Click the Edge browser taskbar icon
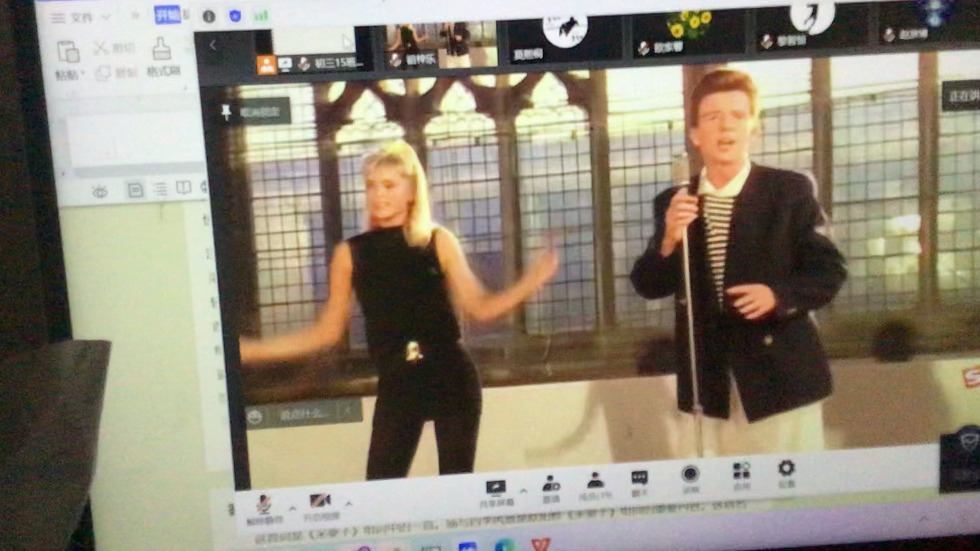Screen dimensions: 980x551 click(x=504, y=545)
